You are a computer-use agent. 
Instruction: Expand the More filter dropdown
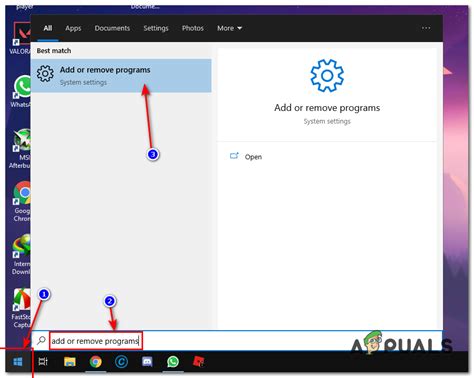click(x=229, y=28)
